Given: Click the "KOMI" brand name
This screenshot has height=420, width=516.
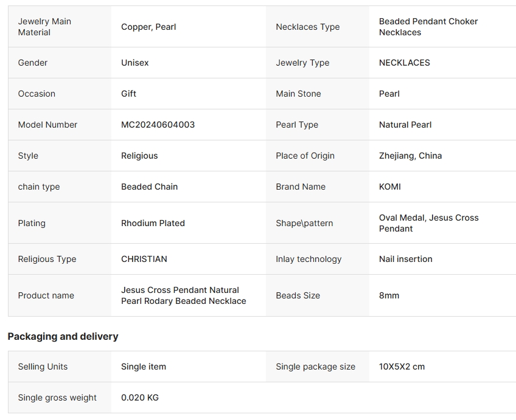Looking at the screenshot, I should (389, 187).
